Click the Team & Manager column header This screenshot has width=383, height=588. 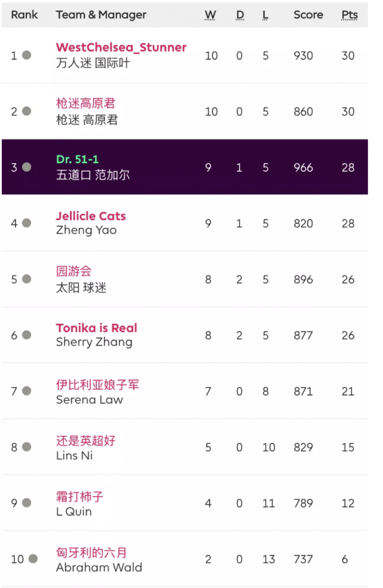pyautogui.click(x=101, y=15)
